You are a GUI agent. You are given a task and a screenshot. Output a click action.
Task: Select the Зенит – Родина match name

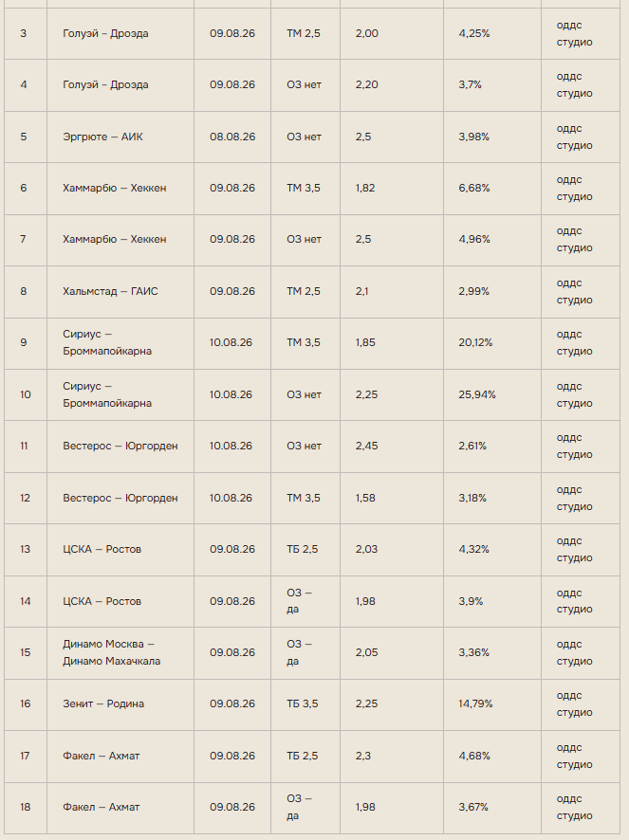point(103,703)
